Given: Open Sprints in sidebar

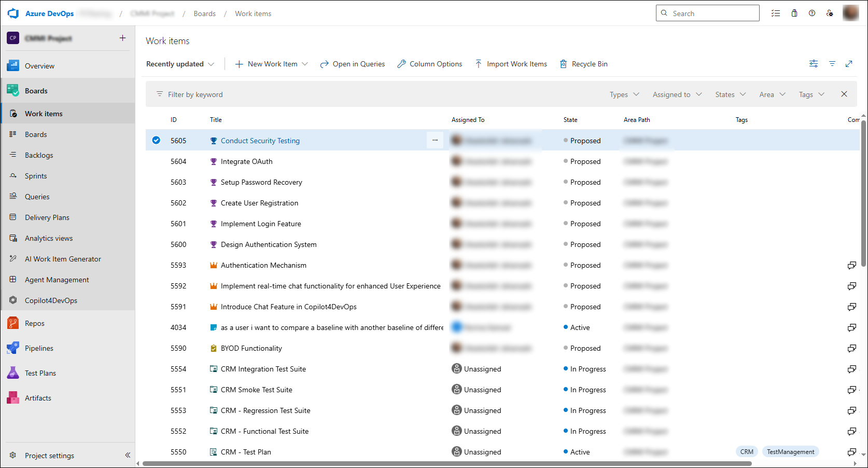Looking at the screenshot, I should [68, 176].
